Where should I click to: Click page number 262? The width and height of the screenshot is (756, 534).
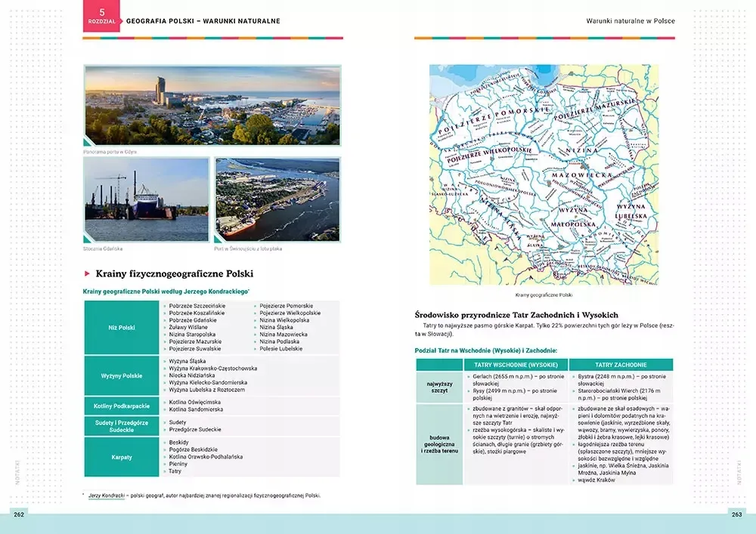pos(19,514)
